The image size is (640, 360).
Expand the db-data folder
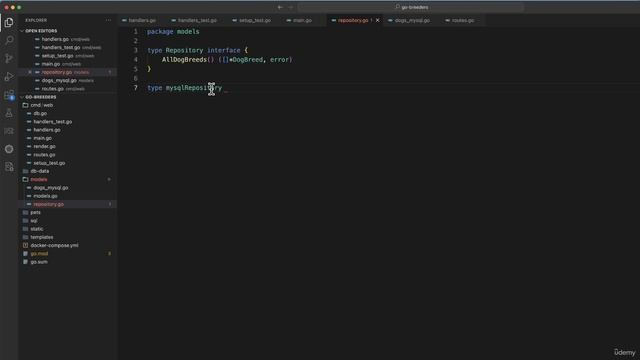(x=40, y=171)
